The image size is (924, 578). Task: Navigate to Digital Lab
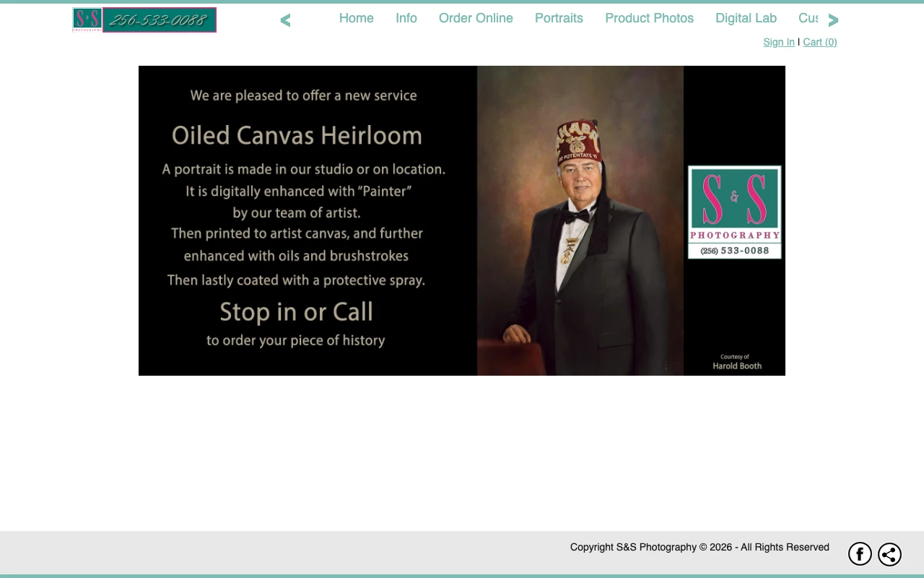pyautogui.click(x=746, y=19)
